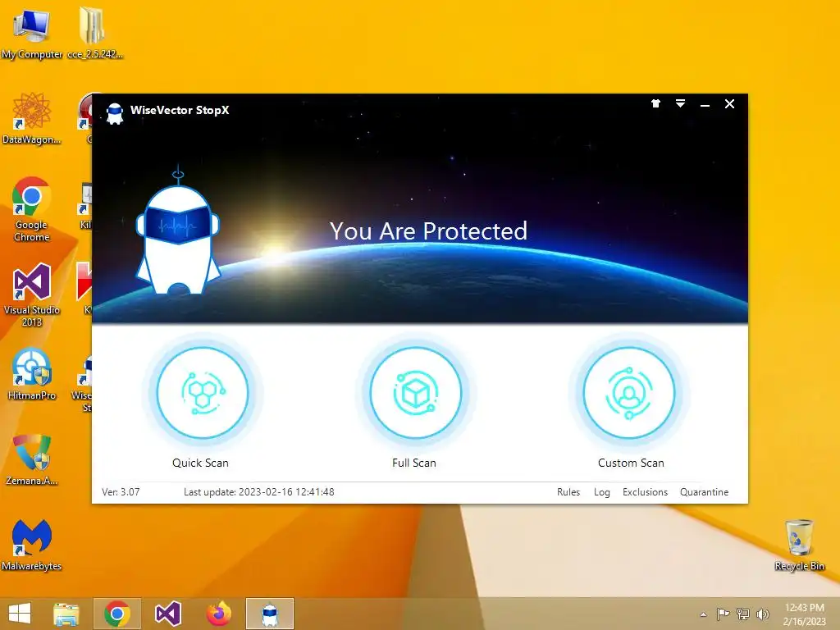
Task: Open Visual Studio from the taskbar
Action: pos(167,614)
